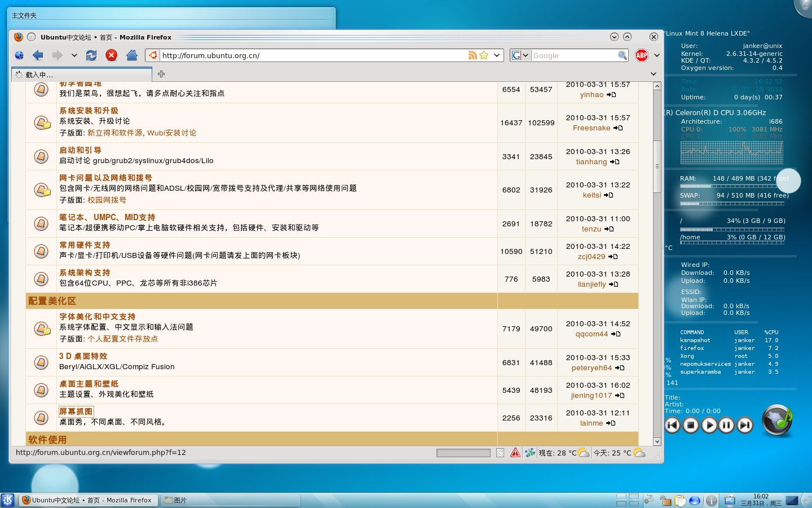The height and width of the screenshot is (508, 812).
Task: Click the forum icon beside 3D桌面特效
Action: pyautogui.click(x=41, y=362)
